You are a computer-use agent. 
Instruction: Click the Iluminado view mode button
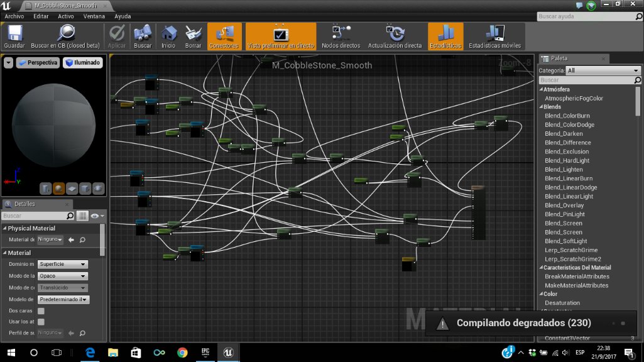tap(83, 63)
